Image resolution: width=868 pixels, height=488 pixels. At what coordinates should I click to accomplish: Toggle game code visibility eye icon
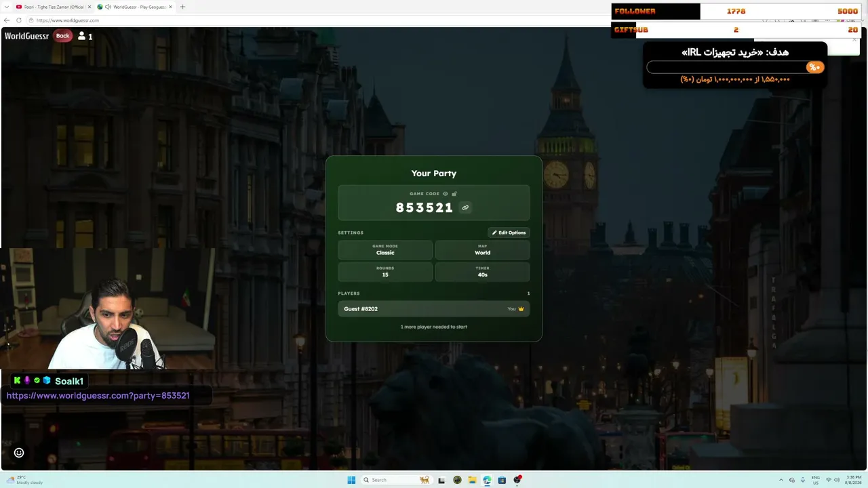446,194
